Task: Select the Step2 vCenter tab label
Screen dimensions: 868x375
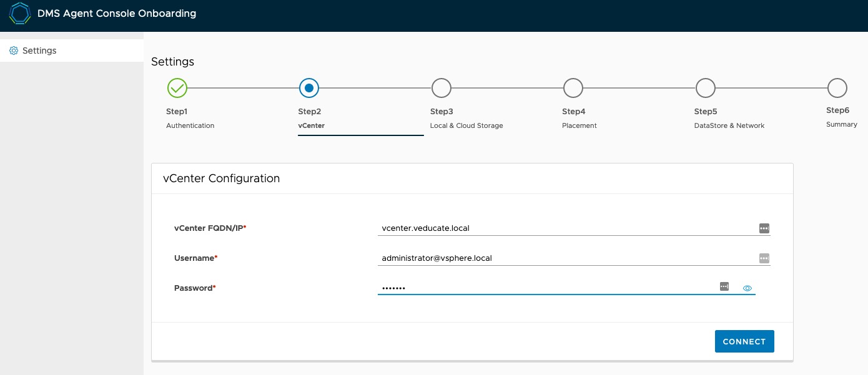Action: pyautogui.click(x=312, y=125)
